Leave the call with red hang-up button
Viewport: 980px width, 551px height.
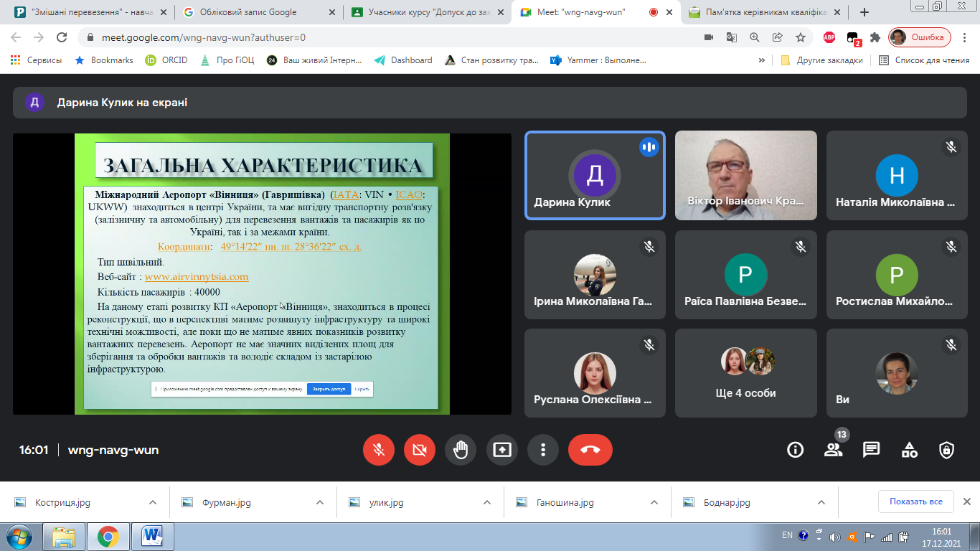point(590,450)
